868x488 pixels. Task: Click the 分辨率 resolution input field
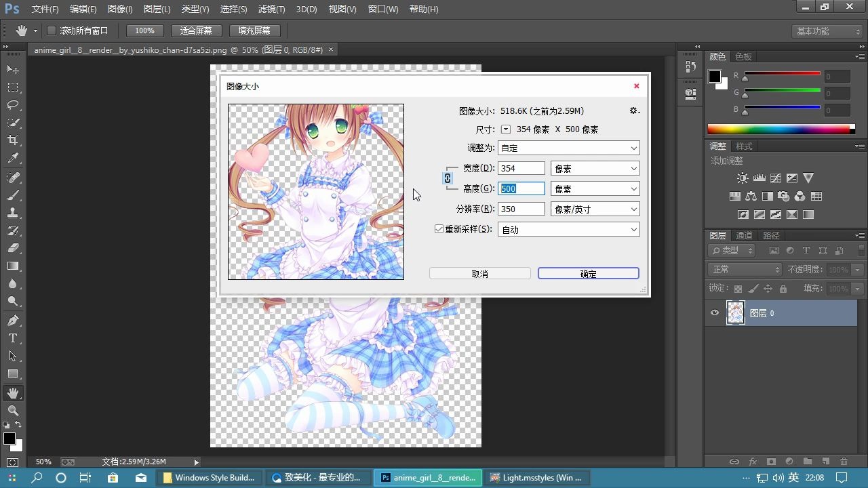point(521,209)
